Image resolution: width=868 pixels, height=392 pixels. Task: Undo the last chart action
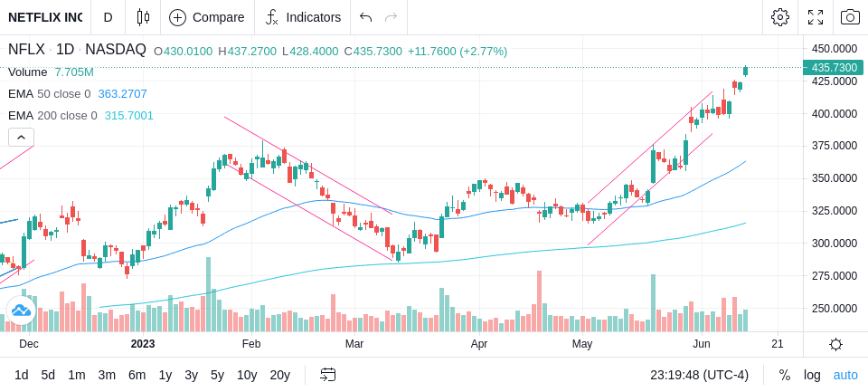[x=365, y=17]
